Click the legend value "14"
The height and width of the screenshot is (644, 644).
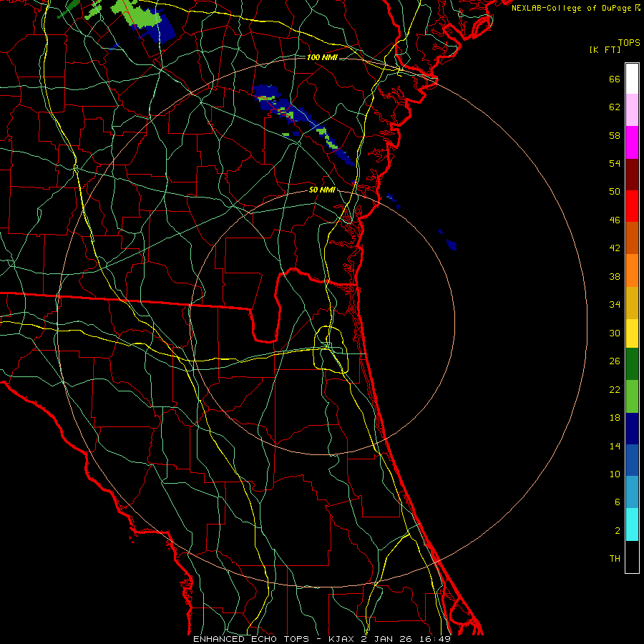point(615,446)
